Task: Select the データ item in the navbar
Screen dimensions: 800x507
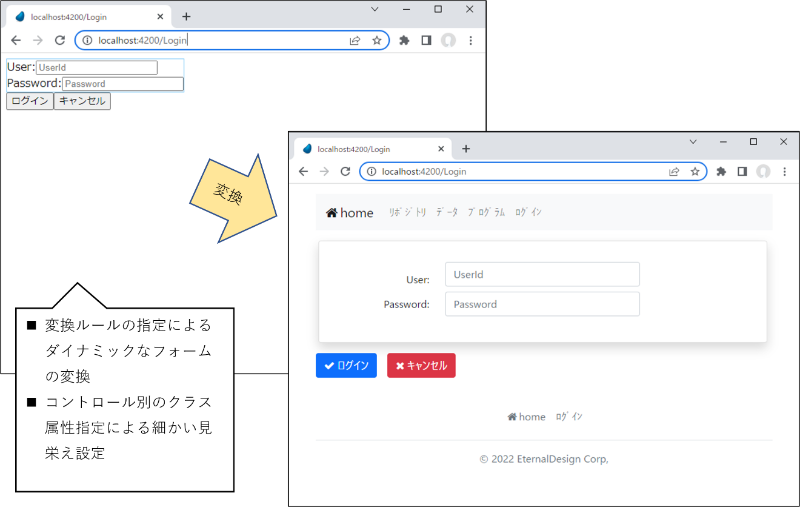Action: pyautogui.click(x=447, y=213)
